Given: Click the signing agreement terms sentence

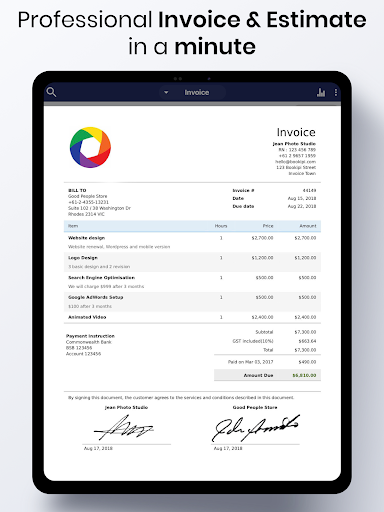Looking at the screenshot, I should [x=181, y=398].
